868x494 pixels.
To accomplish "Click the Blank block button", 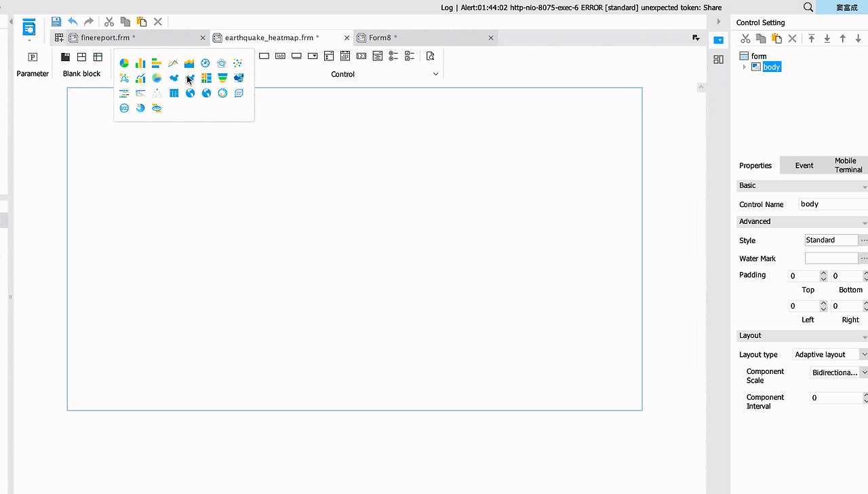I will pos(81,64).
